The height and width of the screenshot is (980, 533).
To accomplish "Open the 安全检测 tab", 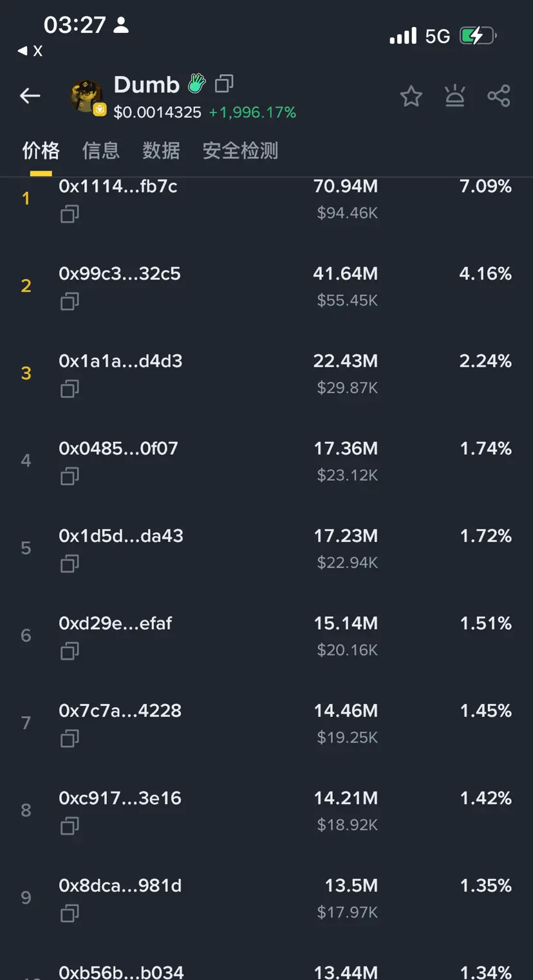I will point(240,151).
